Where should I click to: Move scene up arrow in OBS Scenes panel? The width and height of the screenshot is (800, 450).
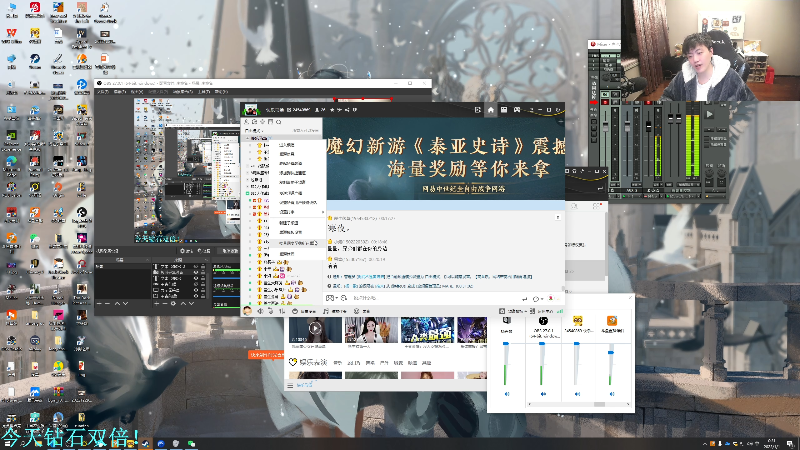click(x=117, y=304)
